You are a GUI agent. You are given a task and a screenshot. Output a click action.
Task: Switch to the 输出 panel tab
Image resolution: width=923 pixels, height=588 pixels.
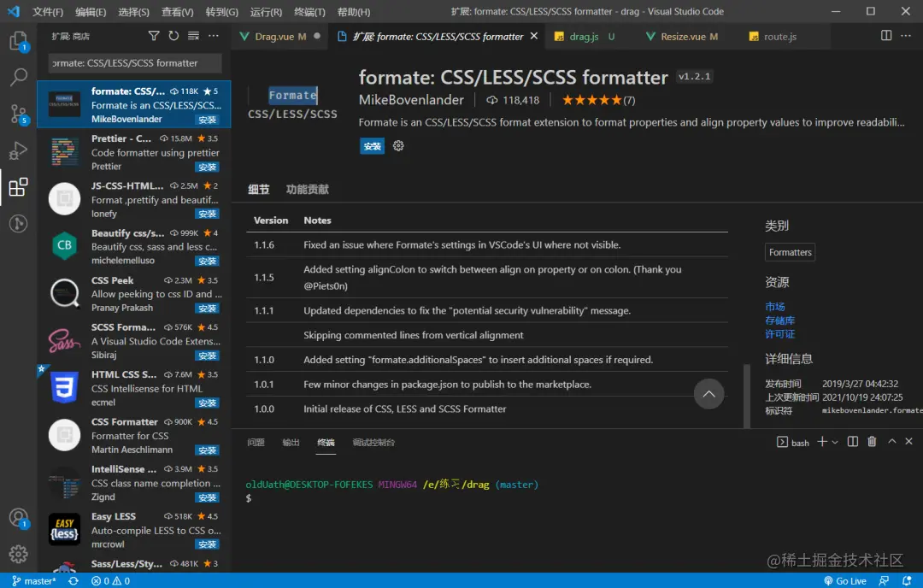[x=291, y=443]
